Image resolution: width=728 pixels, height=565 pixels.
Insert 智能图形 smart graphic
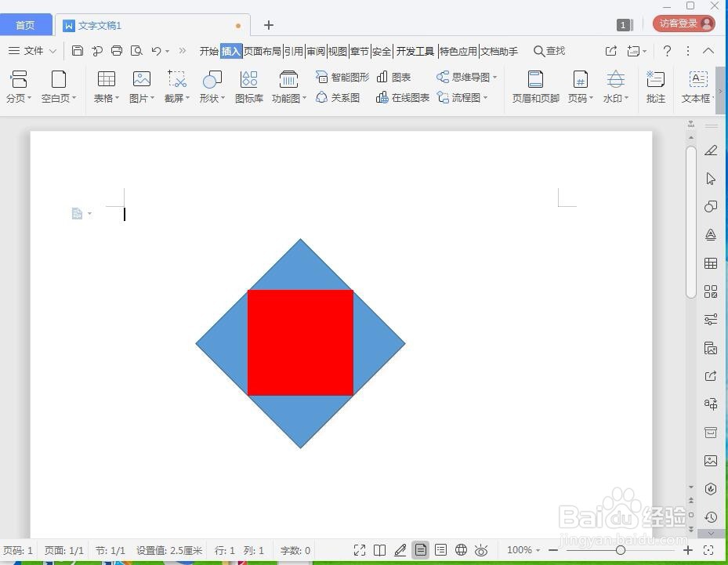(x=342, y=77)
